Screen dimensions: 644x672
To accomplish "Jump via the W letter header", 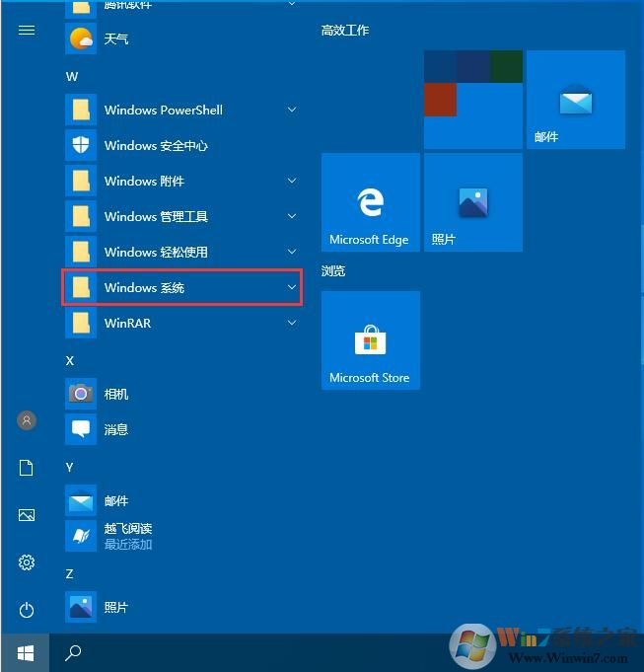I will 72,77.
